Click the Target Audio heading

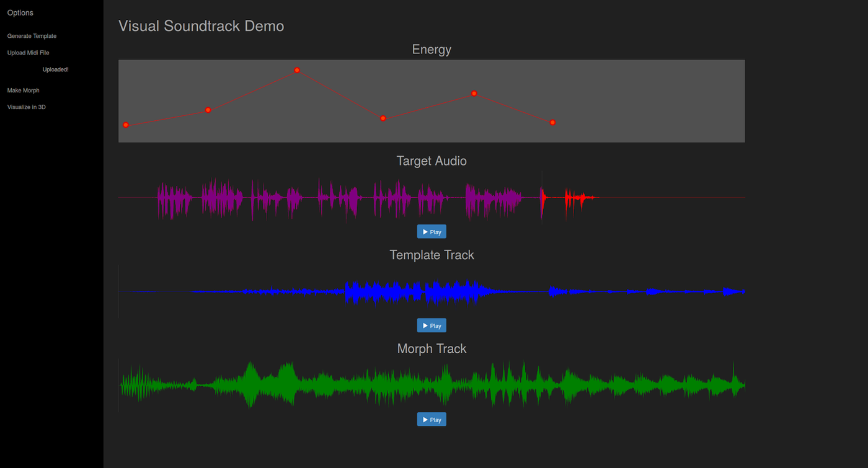(432, 161)
